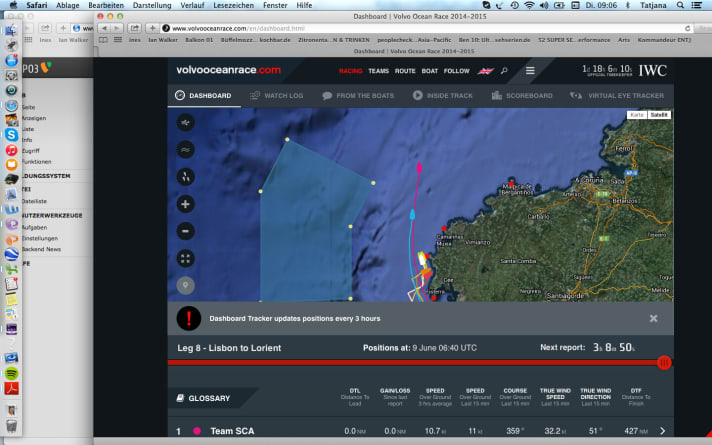Go back in front Safari window
Image resolution: width=712 pixels, height=445 pixels.
(x=104, y=28)
